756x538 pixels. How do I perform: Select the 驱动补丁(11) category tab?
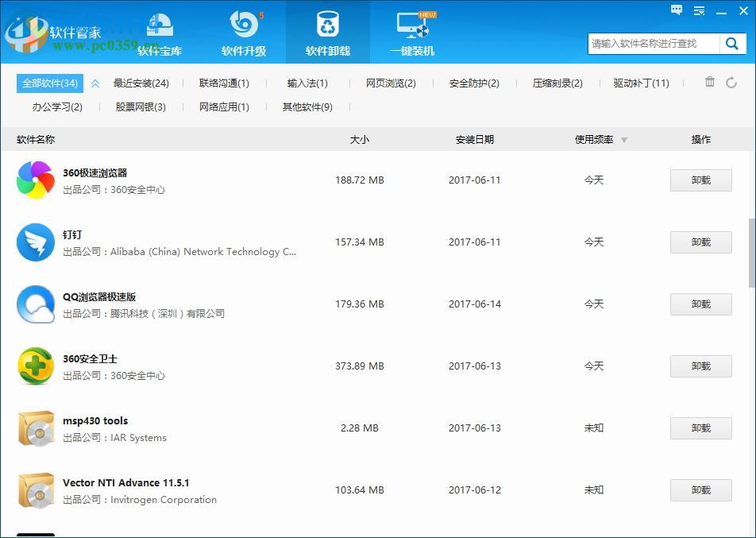click(x=642, y=83)
